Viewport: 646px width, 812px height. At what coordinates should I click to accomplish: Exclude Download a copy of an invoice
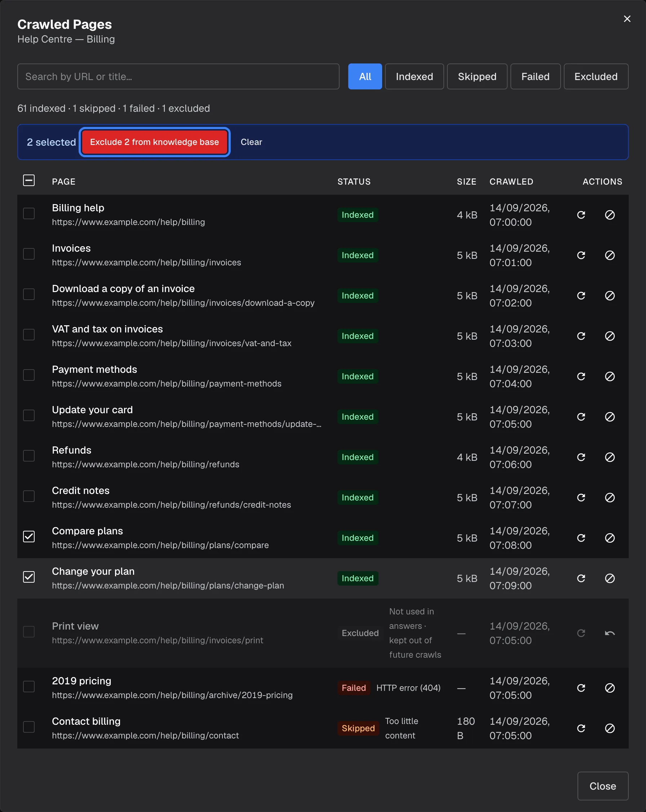click(610, 295)
